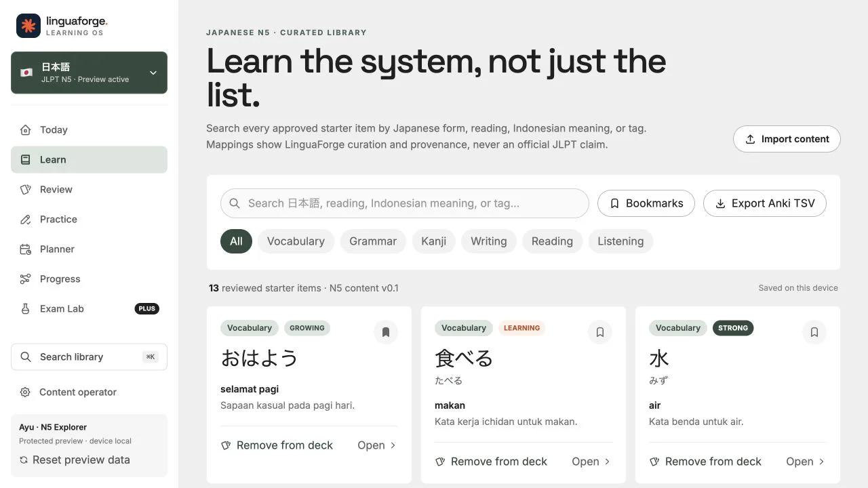This screenshot has width=868, height=488.
Task: Filter by Kanji
Action: 434,241
